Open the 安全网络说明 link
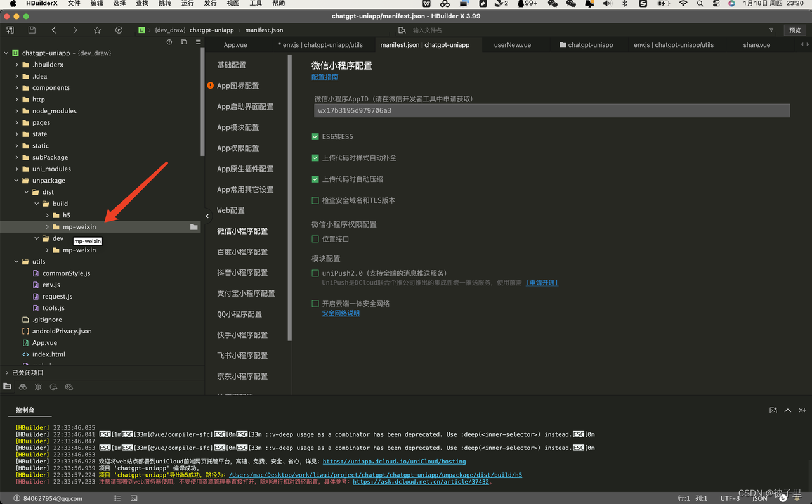This screenshot has width=812, height=504. point(341,313)
